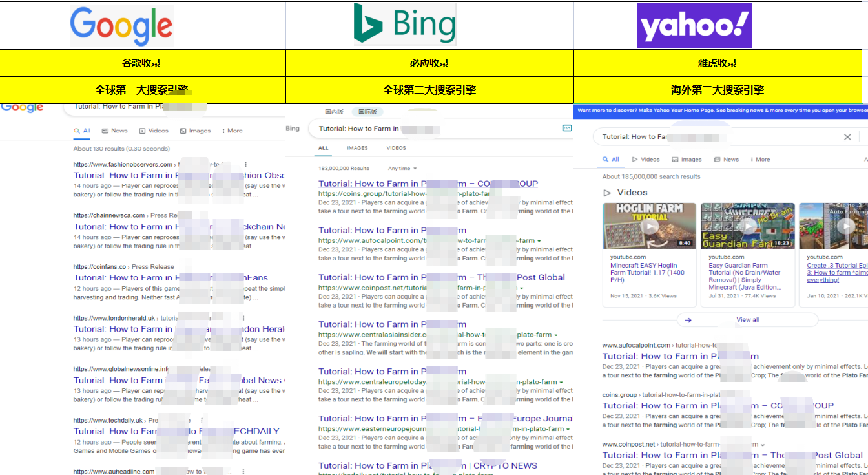Open the londonherald.uk result title in Google
The height and width of the screenshot is (475, 868).
pyautogui.click(x=180, y=329)
